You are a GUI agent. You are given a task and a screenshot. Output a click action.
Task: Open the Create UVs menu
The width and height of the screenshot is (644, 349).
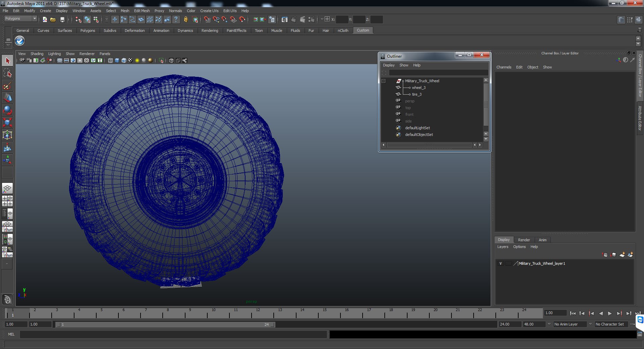coord(209,11)
